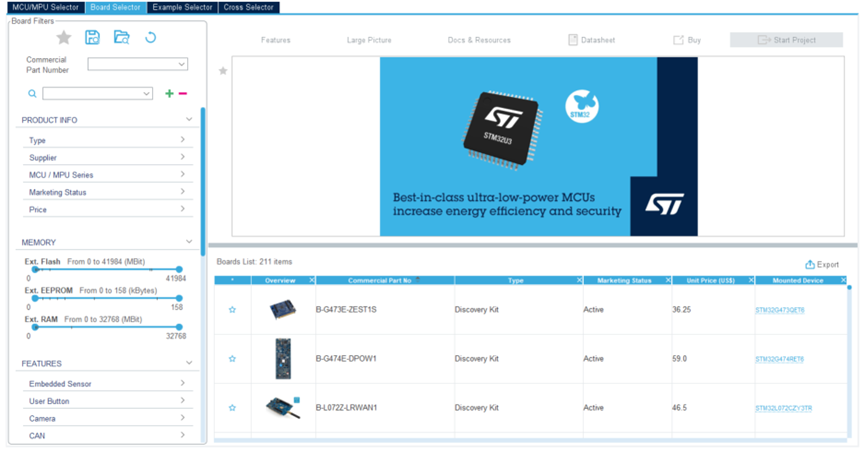Click the pink minus remove-filter icon
The height and width of the screenshot is (453, 865).
pyautogui.click(x=183, y=94)
